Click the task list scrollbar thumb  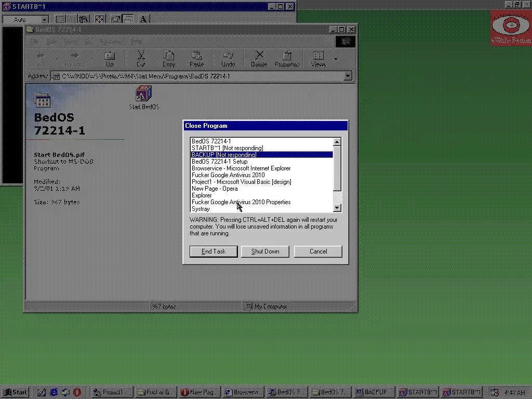(x=337, y=168)
